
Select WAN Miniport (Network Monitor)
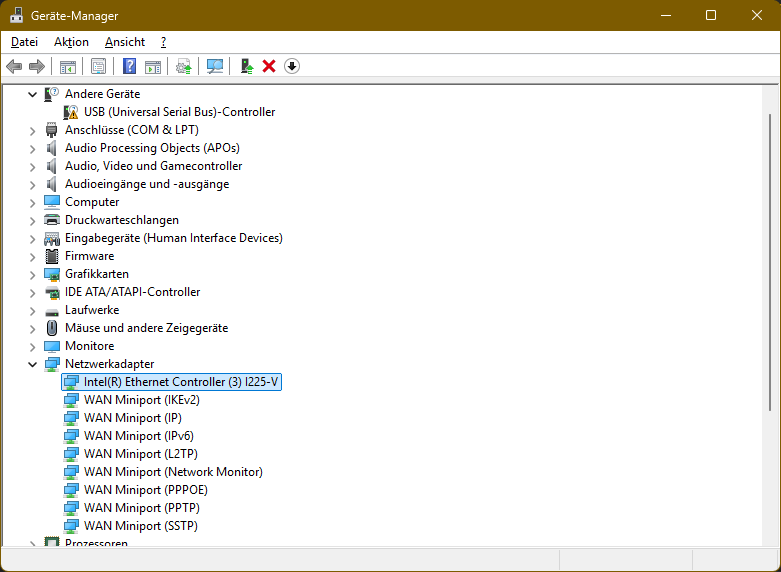[x=173, y=471]
